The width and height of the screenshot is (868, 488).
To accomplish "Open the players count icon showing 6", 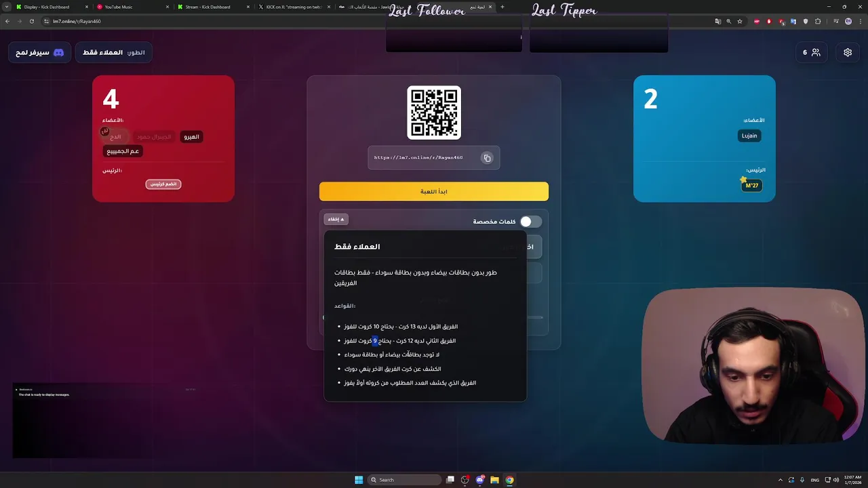I will tap(812, 52).
